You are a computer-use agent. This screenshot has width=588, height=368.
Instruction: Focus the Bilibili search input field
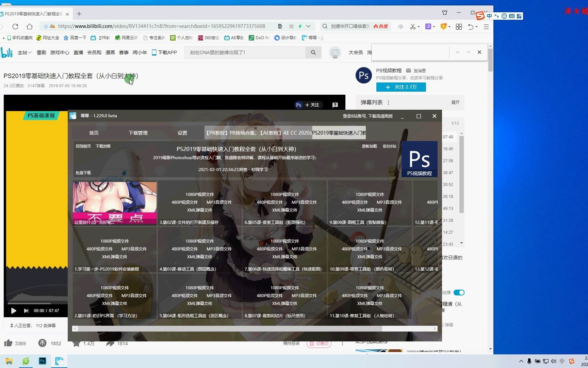pyautogui.click(x=245, y=52)
